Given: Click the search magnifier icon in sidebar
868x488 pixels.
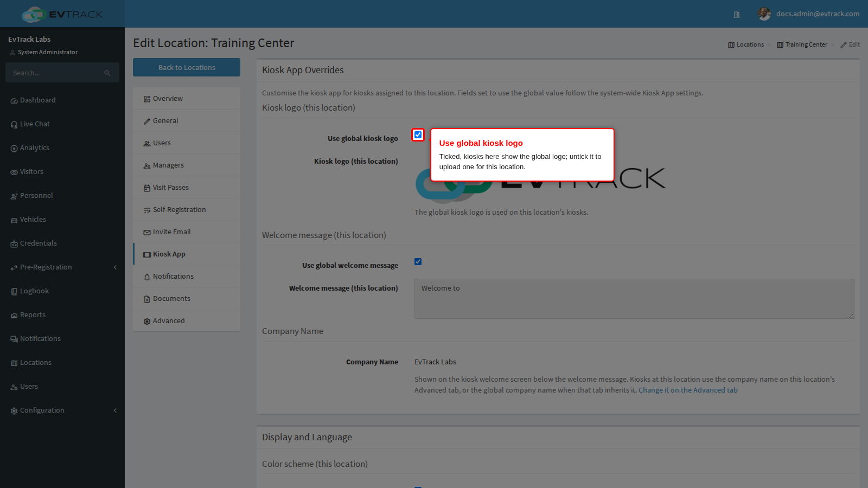Looking at the screenshot, I should (107, 73).
